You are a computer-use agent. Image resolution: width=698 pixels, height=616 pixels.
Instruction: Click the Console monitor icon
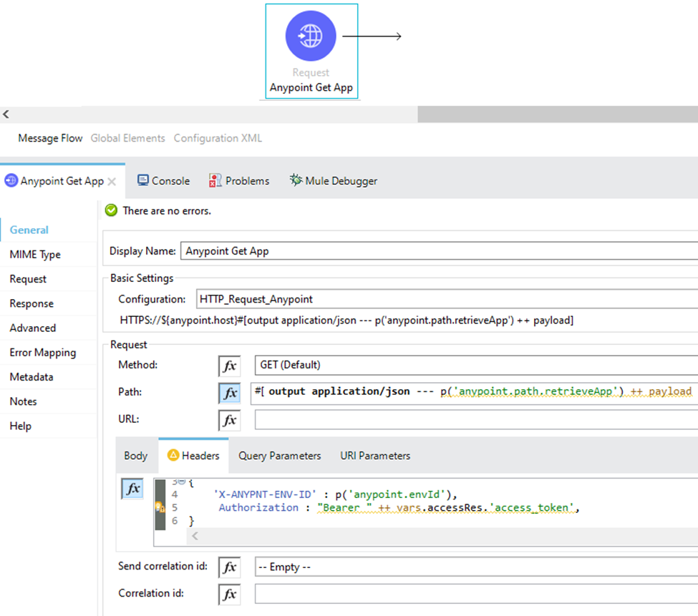(x=143, y=180)
